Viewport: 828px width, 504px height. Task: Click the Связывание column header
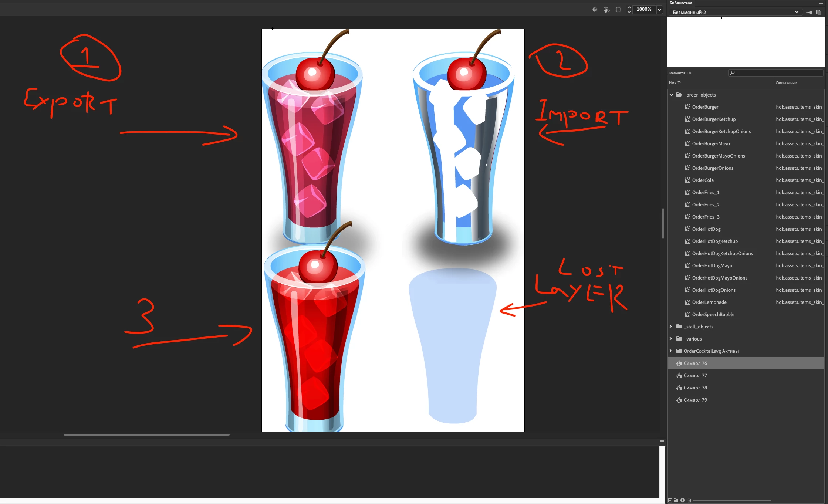[786, 83]
